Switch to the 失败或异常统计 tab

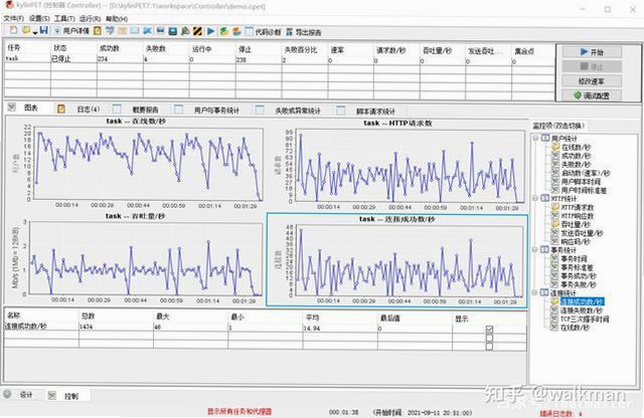click(289, 110)
